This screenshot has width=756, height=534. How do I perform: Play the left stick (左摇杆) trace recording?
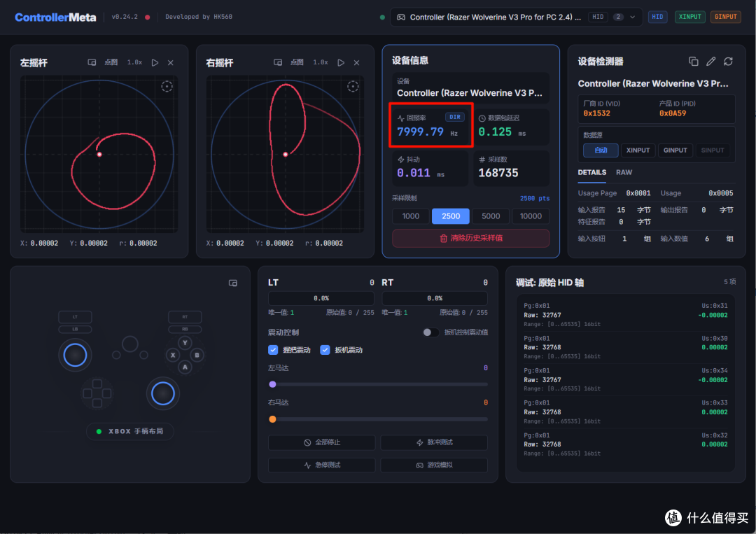tap(155, 63)
